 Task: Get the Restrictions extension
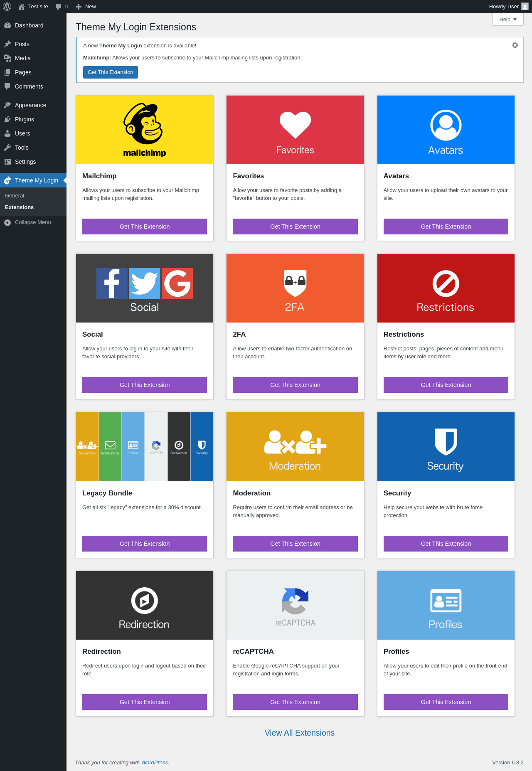(x=446, y=385)
